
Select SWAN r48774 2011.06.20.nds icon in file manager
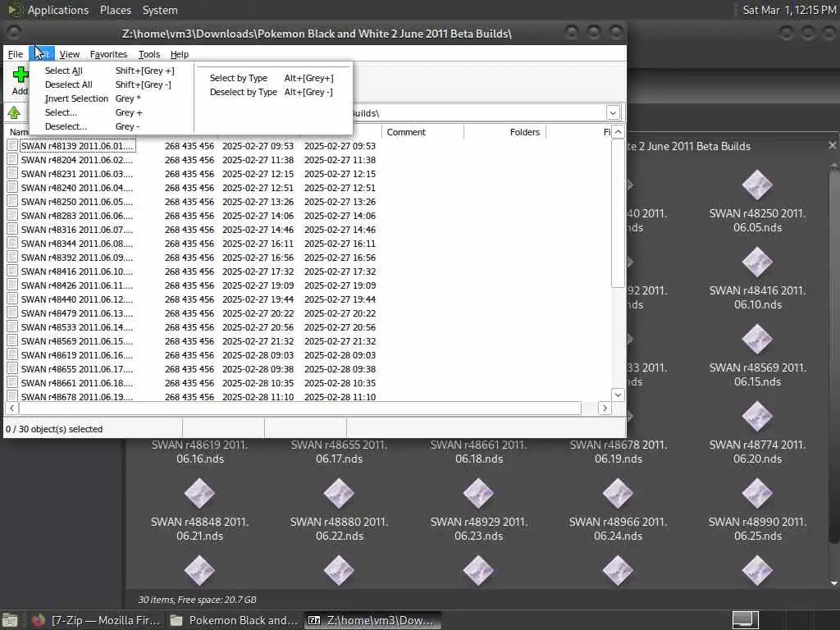(x=757, y=417)
